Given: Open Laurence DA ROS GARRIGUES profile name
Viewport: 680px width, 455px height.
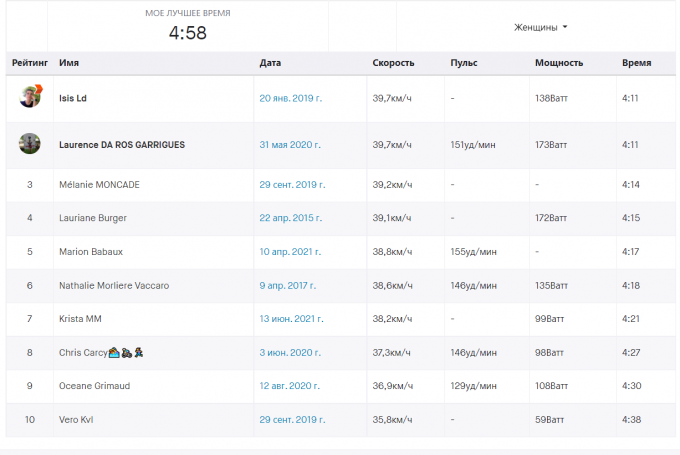Looking at the screenshot, I should point(122,144).
